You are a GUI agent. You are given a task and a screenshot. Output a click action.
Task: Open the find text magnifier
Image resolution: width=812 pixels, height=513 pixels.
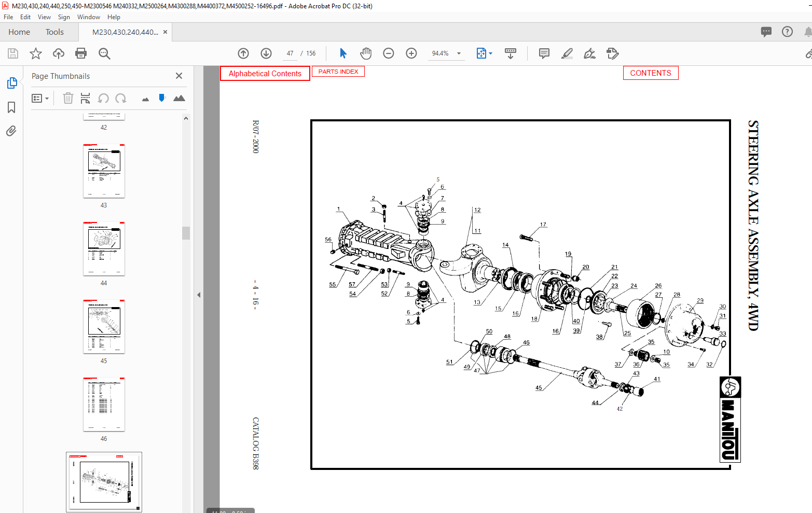(x=104, y=53)
